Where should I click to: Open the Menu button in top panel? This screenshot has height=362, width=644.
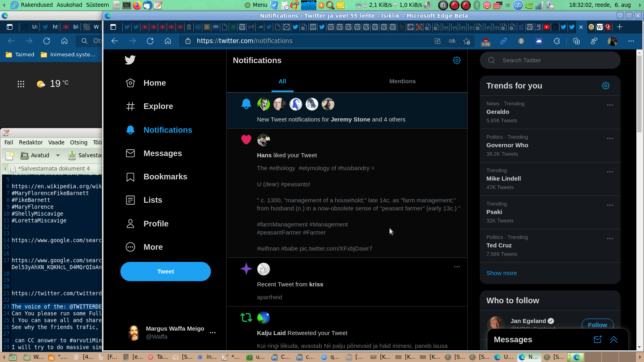(x=256, y=5)
